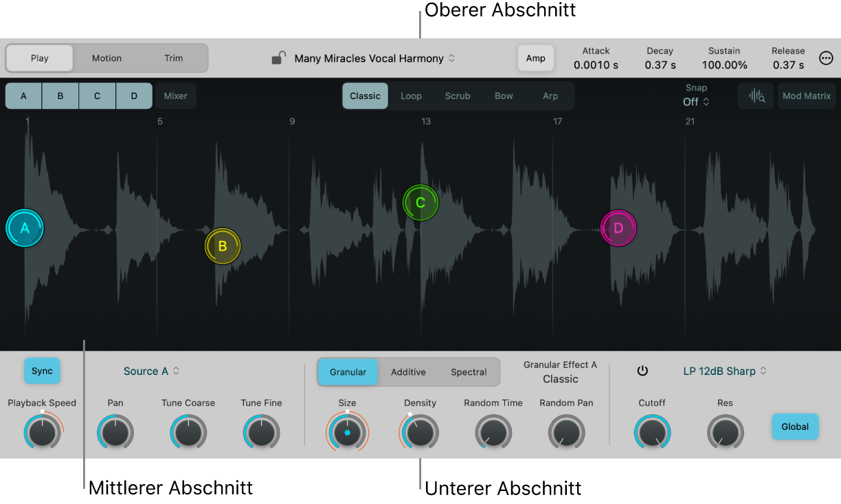841x504 pixels.
Task: Open the Source A selector dropdown
Action: 151,371
